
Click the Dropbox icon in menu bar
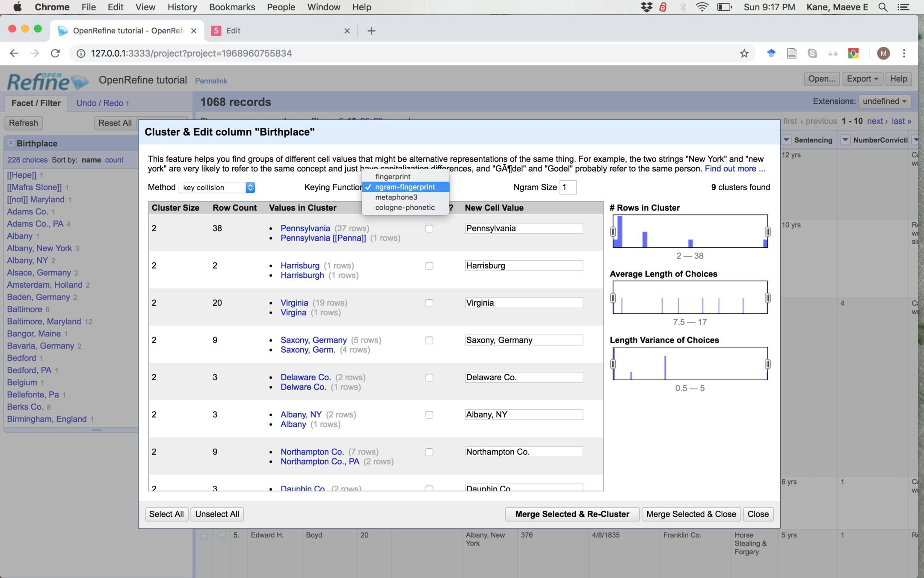646,7
